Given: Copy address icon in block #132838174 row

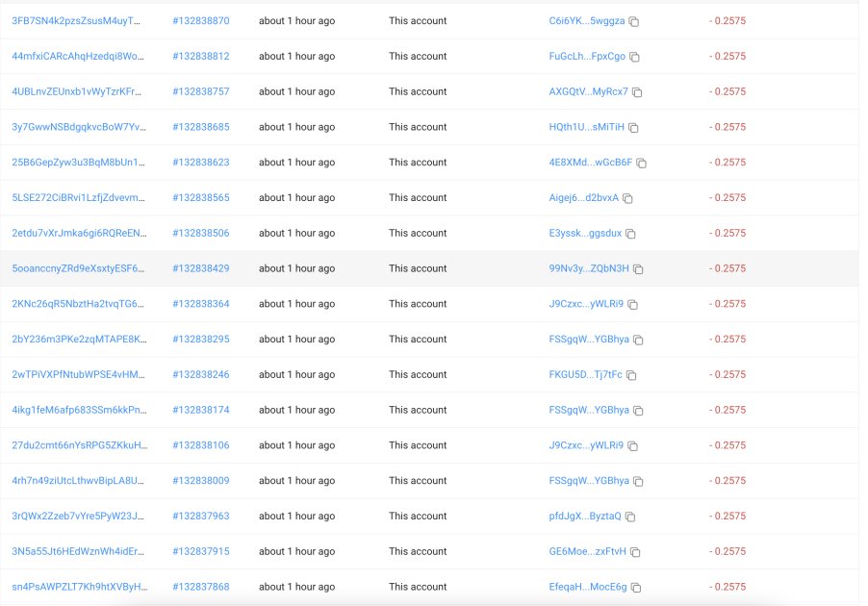Looking at the screenshot, I should tap(638, 411).
